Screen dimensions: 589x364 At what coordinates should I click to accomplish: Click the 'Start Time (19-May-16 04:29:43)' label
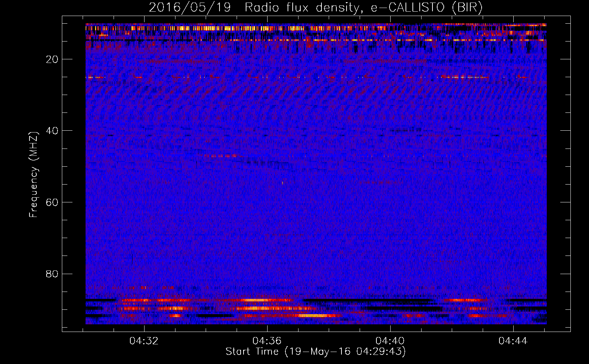316,352
